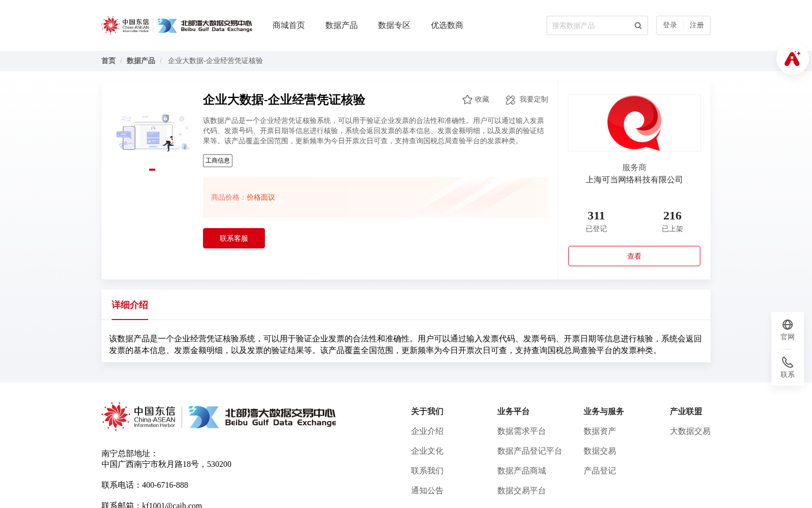This screenshot has width=812, height=508.
Task: Open the footer link 数据交易平台
Action: (522, 491)
